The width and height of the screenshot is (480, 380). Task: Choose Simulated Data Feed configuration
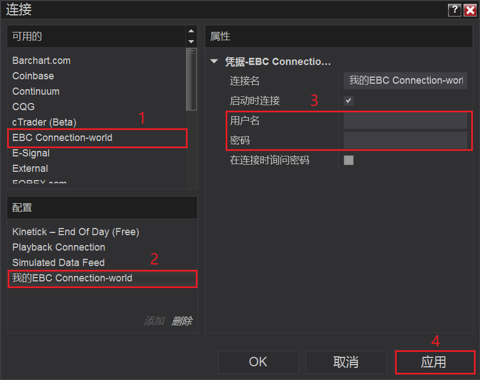[58, 262]
